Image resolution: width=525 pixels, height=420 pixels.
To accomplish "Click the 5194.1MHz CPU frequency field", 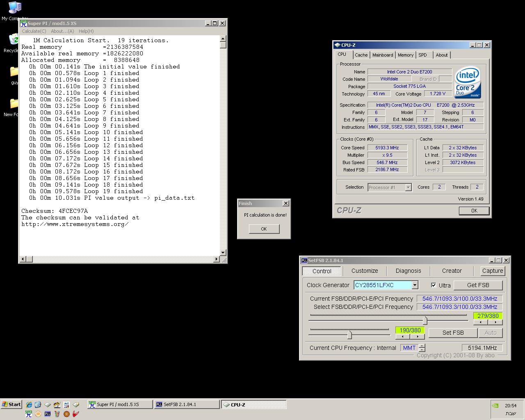I will (482, 348).
